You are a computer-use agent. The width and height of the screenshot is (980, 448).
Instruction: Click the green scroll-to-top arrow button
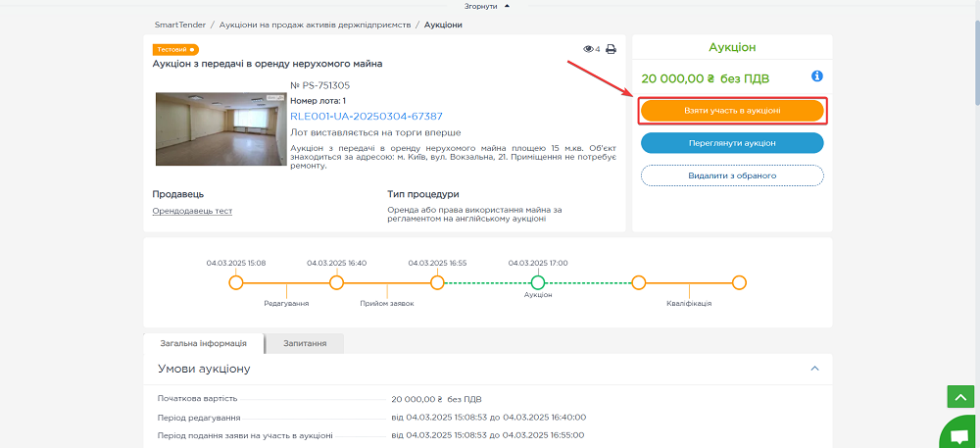[959, 396]
